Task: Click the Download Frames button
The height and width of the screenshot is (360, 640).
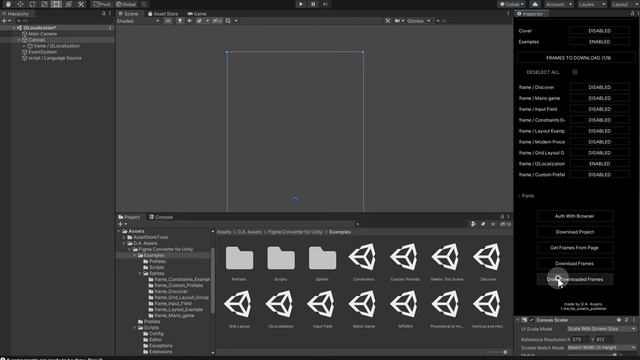Action: pyautogui.click(x=574, y=264)
